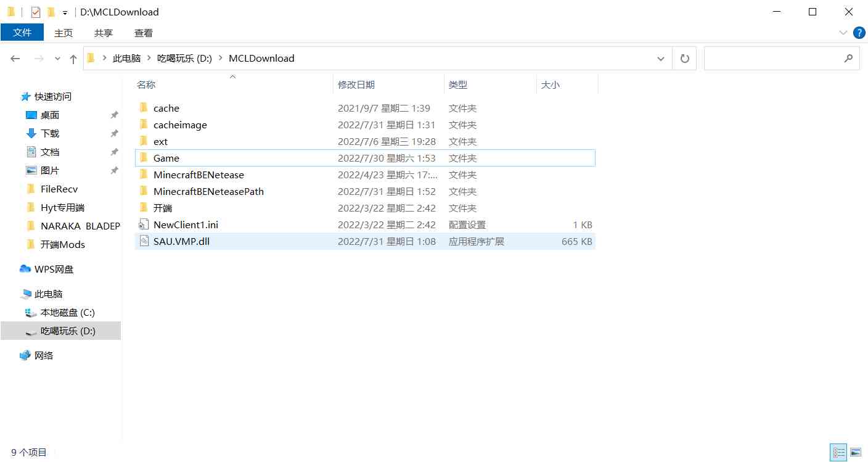Open the 共享 ribbon tab
Image resolution: width=868 pixels, height=462 pixels.
[x=104, y=33]
